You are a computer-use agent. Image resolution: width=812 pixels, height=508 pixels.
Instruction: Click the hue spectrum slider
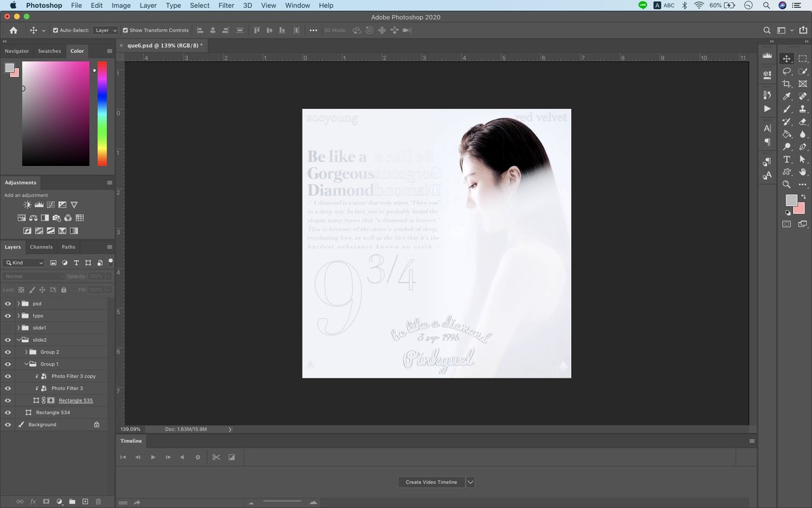point(101,114)
